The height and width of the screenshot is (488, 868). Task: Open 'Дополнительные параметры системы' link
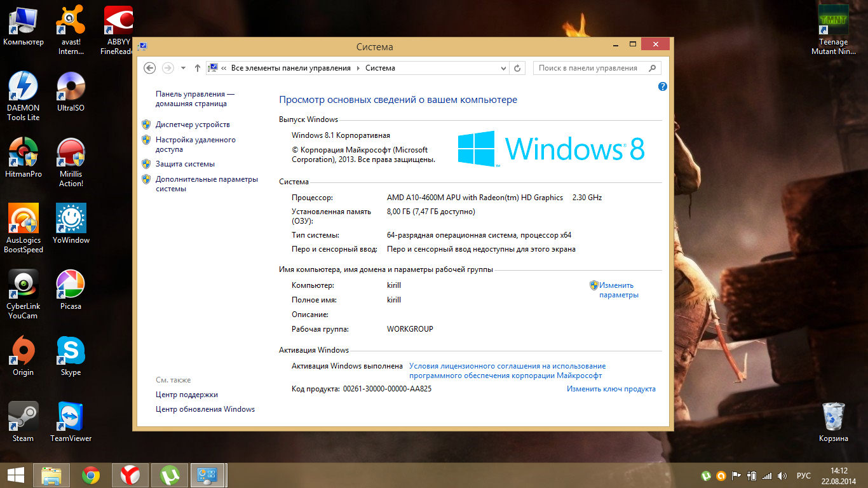[207, 184]
